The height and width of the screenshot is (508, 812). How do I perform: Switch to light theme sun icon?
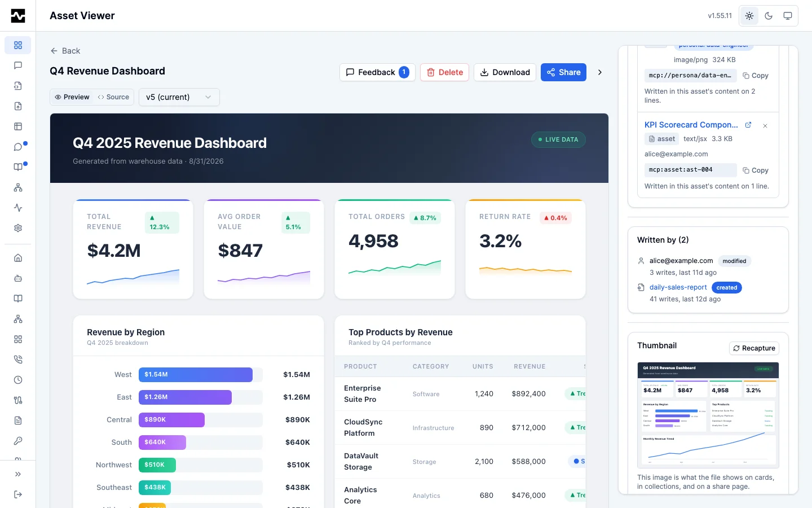click(749, 16)
